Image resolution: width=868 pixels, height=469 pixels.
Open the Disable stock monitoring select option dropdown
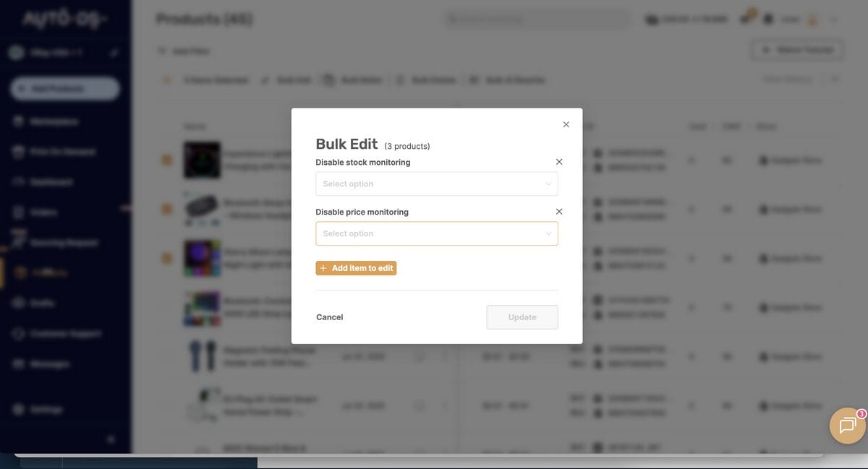436,184
